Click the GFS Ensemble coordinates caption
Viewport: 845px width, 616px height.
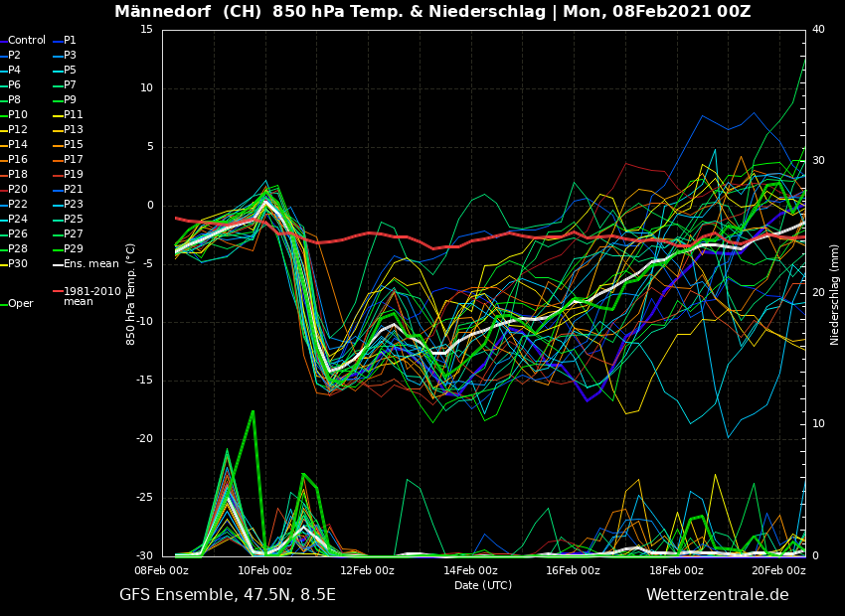(228, 595)
